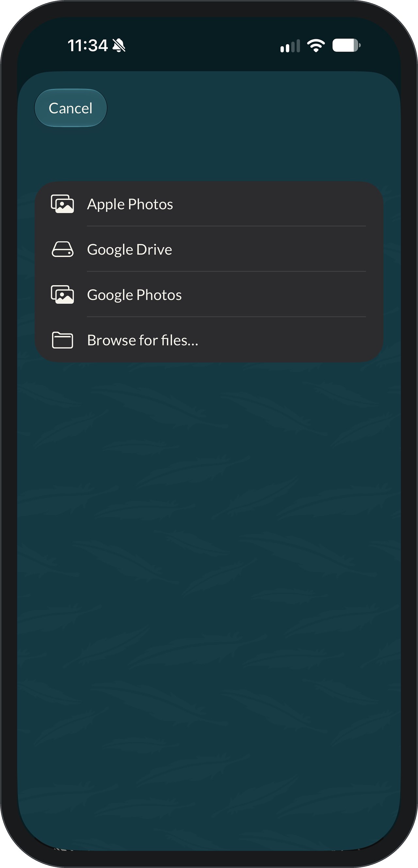The image size is (418, 868).
Task: Choose Apple Photos from the menu
Action: 209,204
